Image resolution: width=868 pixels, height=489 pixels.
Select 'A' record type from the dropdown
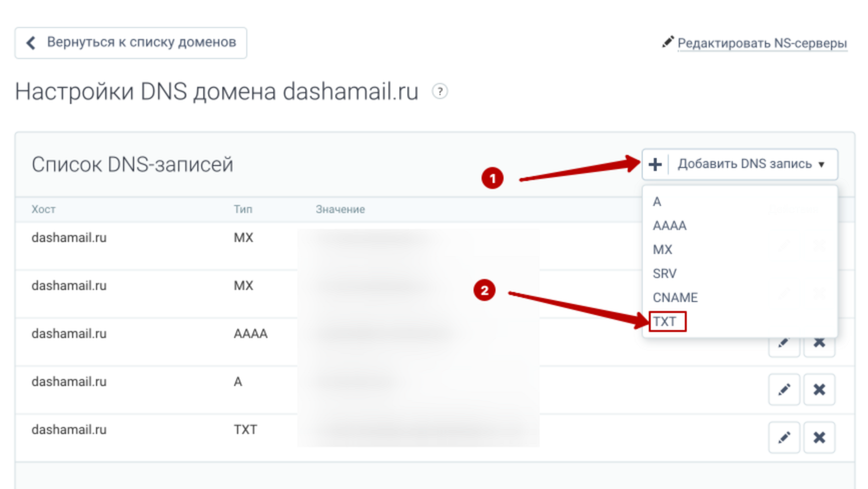click(x=657, y=202)
